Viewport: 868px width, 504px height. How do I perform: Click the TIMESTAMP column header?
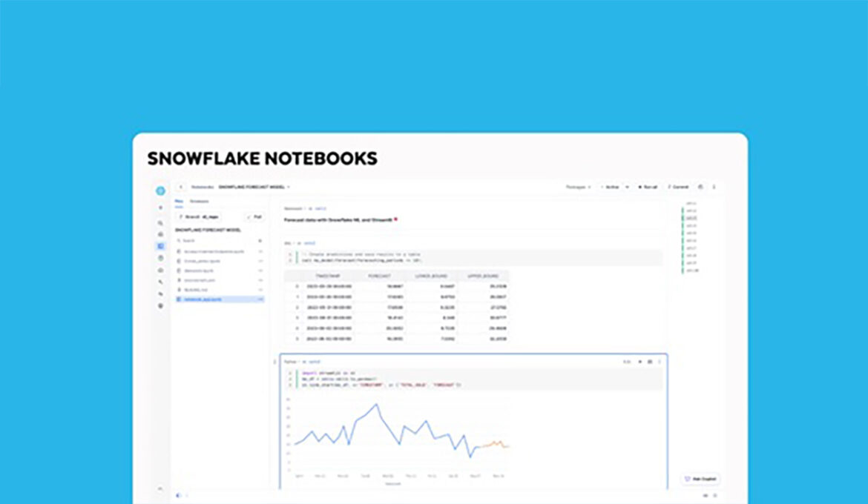point(328,276)
